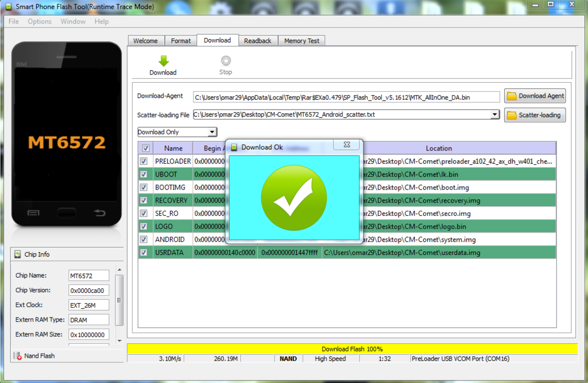Screen dimensions: 588x383
Task: Click the Chip Name field MT6572
Action: pos(88,276)
